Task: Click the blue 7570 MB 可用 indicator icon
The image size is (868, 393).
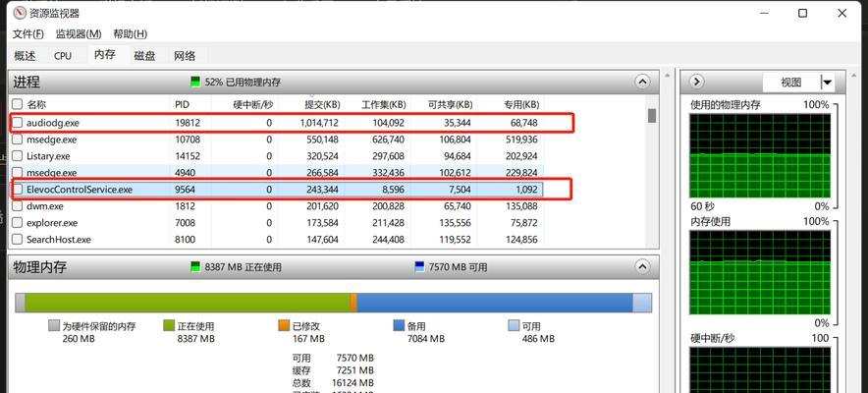Action: 419,267
